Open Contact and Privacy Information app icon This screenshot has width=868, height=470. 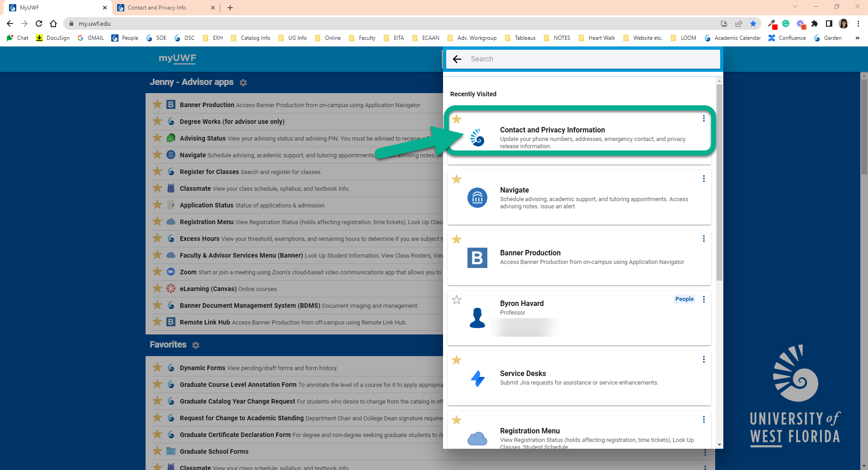click(x=477, y=138)
